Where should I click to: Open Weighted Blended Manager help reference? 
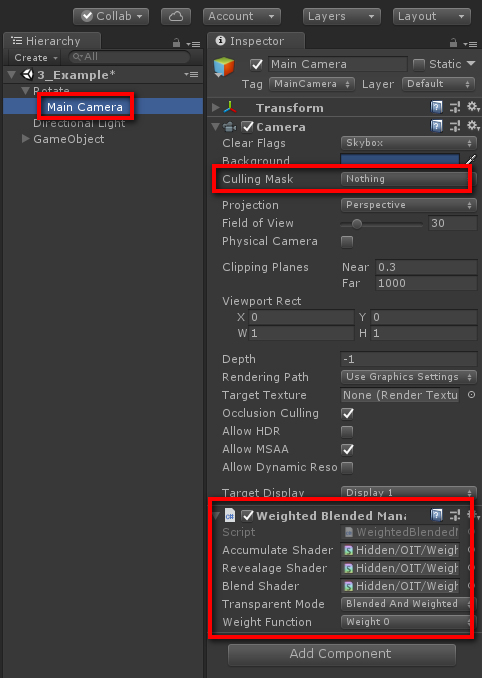[437, 515]
